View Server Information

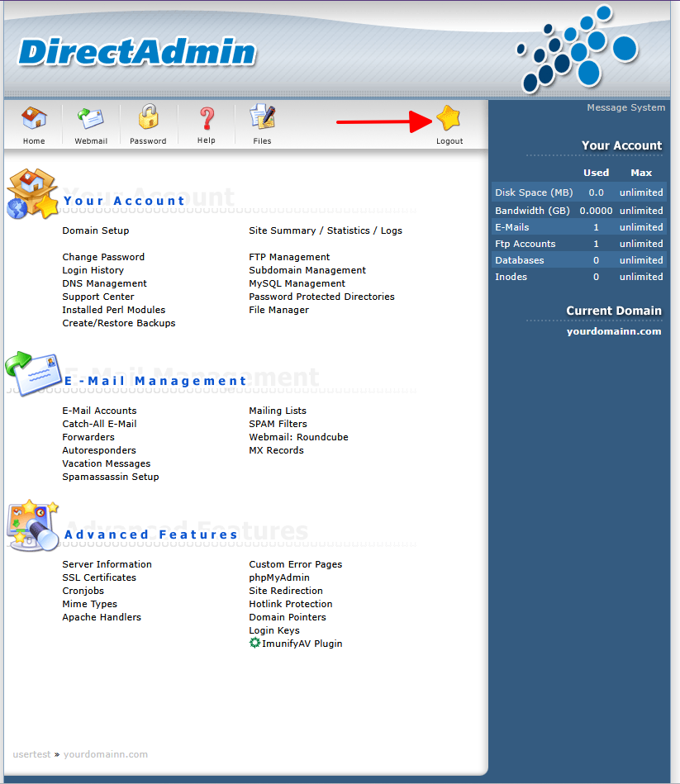(107, 564)
